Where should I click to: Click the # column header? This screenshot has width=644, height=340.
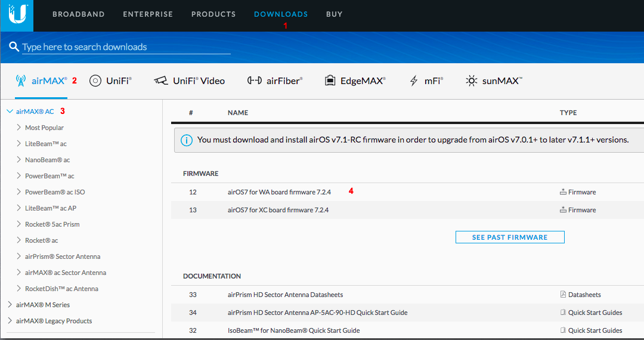click(x=191, y=113)
